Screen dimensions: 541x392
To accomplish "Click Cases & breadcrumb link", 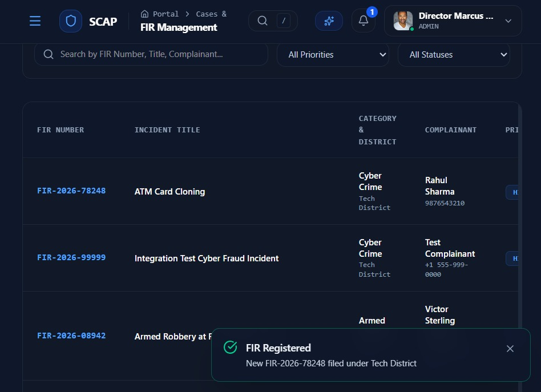I will (211, 14).
